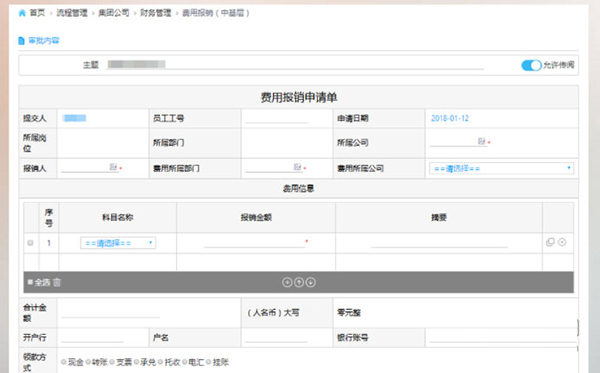Image resolution: width=600 pixels, height=373 pixels.
Task: Copy row 1 using the duplicate icon
Action: coord(550,242)
